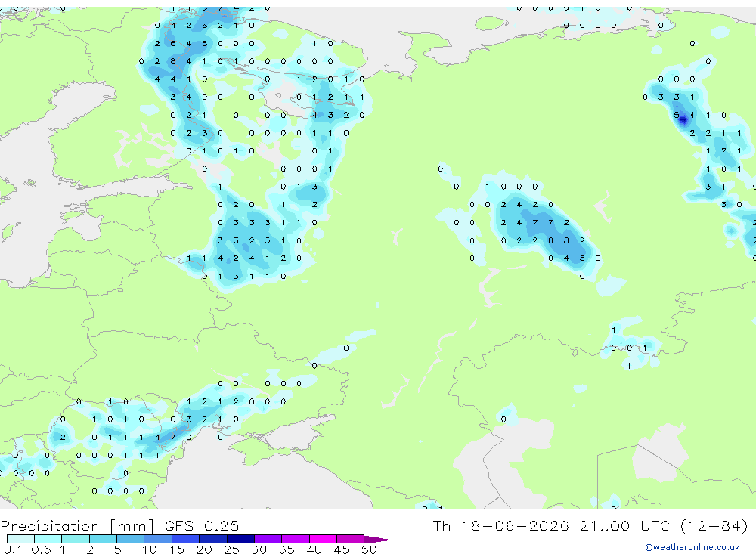Click the '15' legend scale label
The image size is (756, 554).
coord(177,549)
